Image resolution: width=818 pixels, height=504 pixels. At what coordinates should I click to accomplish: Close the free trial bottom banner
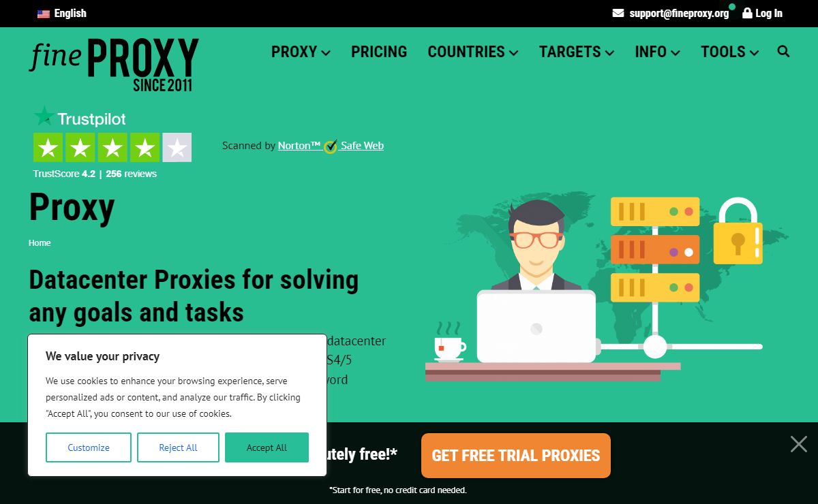pyautogui.click(x=799, y=444)
